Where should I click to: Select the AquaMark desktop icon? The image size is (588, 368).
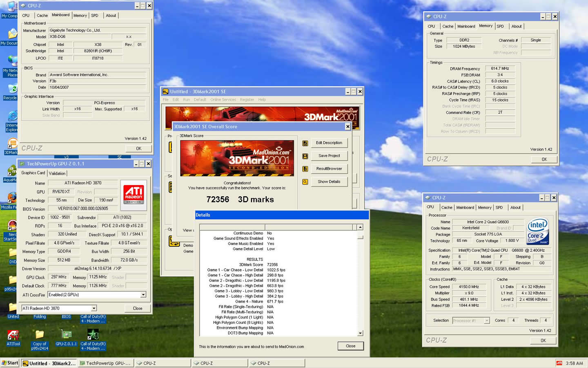point(11,174)
